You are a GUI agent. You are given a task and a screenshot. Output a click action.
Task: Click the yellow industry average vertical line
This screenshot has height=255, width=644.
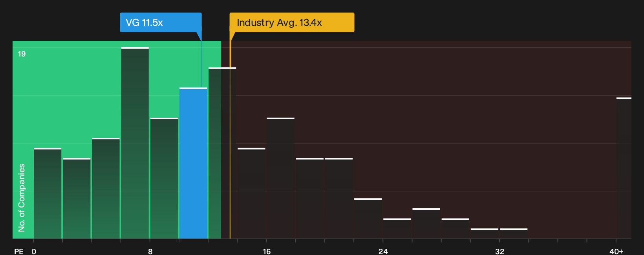(x=230, y=139)
